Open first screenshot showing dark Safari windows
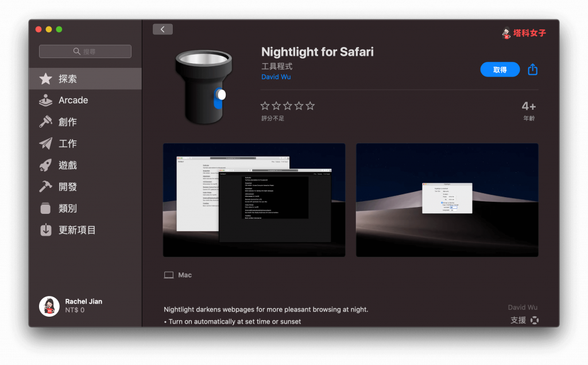The width and height of the screenshot is (588, 365). click(x=254, y=200)
